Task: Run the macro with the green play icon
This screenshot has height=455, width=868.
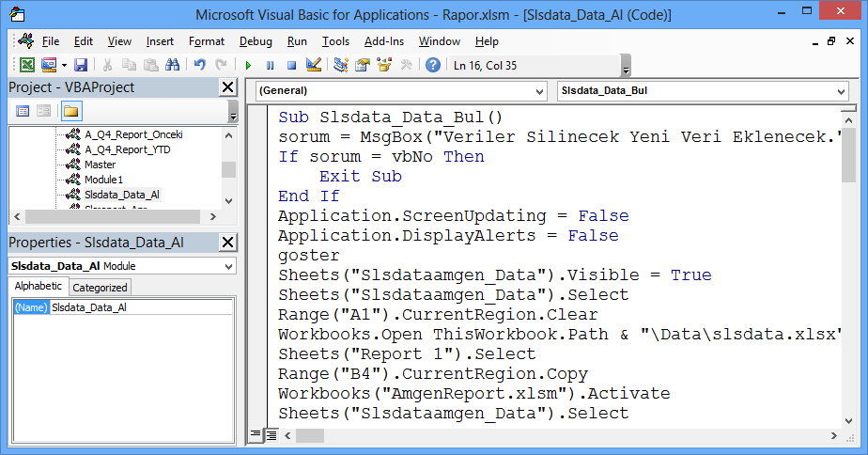Action: pyautogui.click(x=248, y=66)
